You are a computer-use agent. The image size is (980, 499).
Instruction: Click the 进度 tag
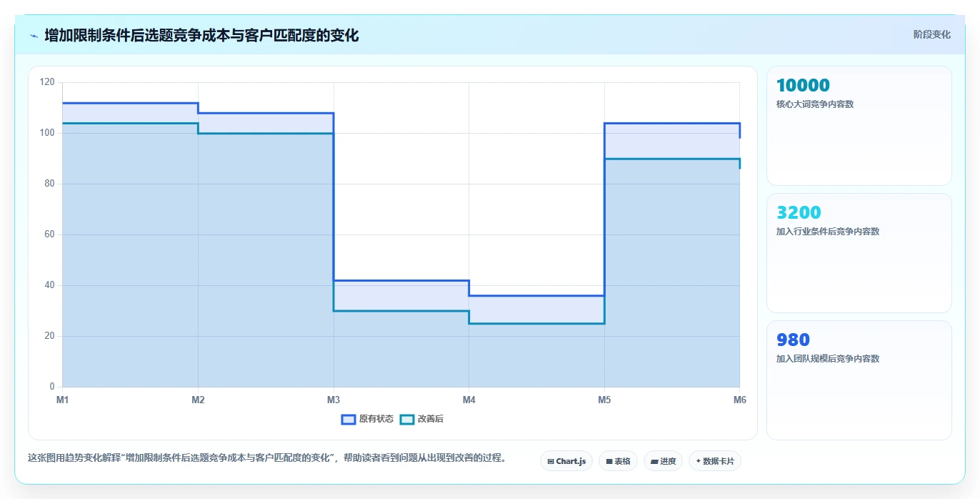(663, 461)
